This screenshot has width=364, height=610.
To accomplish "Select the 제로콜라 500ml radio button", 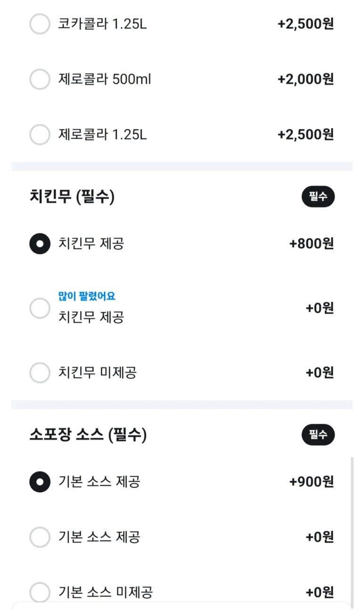I will point(40,79).
